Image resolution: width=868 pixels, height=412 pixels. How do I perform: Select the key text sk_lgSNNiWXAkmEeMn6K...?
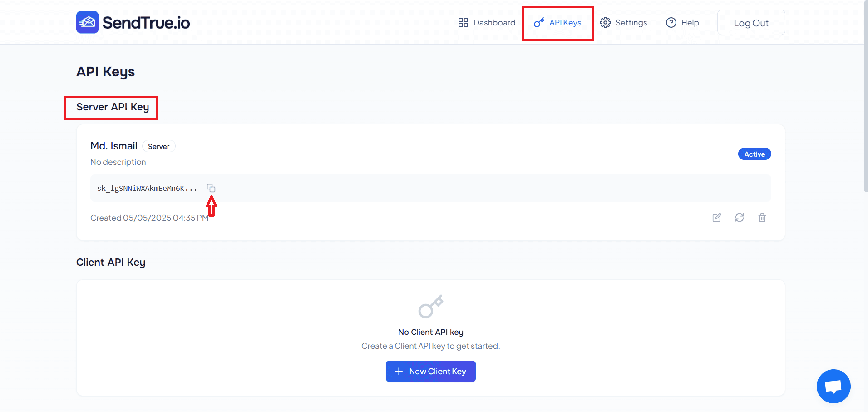pyautogui.click(x=147, y=188)
